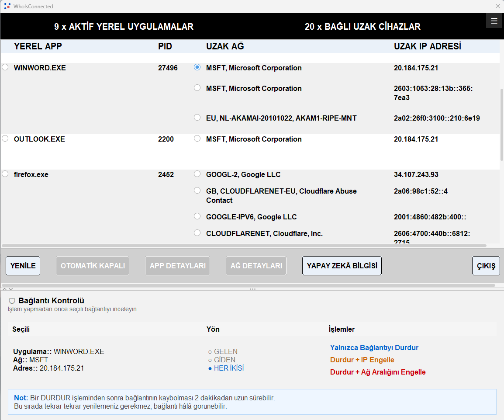Click PID 2200 of OUTLOOK.EXE
The width and height of the screenshot is (504, 420).
[x=166, y=139]
